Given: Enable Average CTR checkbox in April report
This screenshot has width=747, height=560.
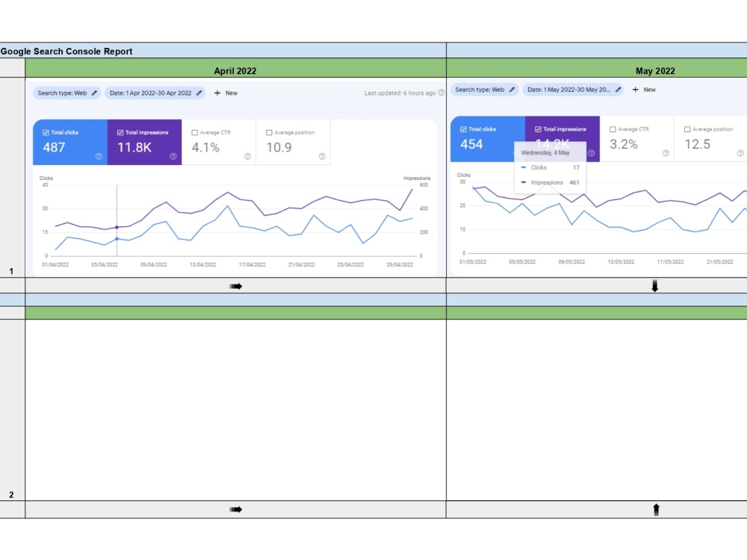Looking at the screenshot, I should coord(194,133).
